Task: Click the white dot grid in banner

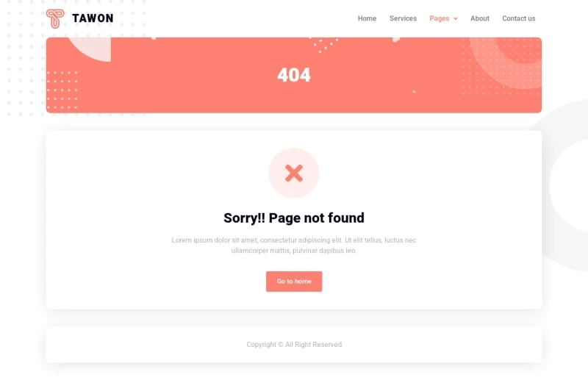Action: tap(62, 90)
